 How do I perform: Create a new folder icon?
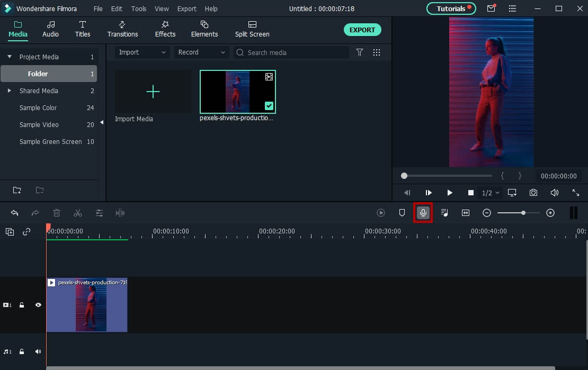point(17,190)
